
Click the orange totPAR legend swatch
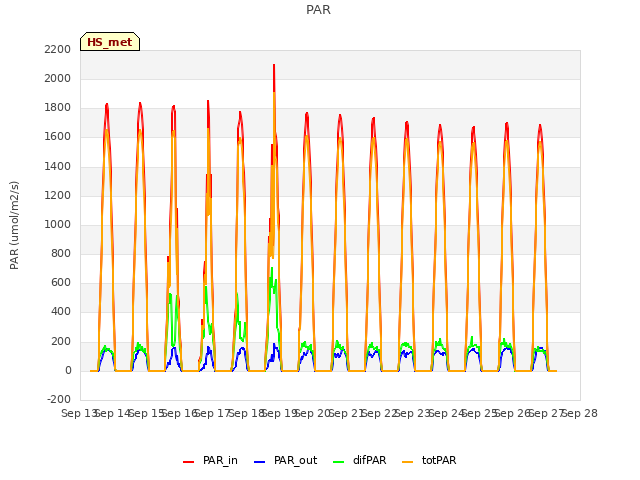coord(407,462)
